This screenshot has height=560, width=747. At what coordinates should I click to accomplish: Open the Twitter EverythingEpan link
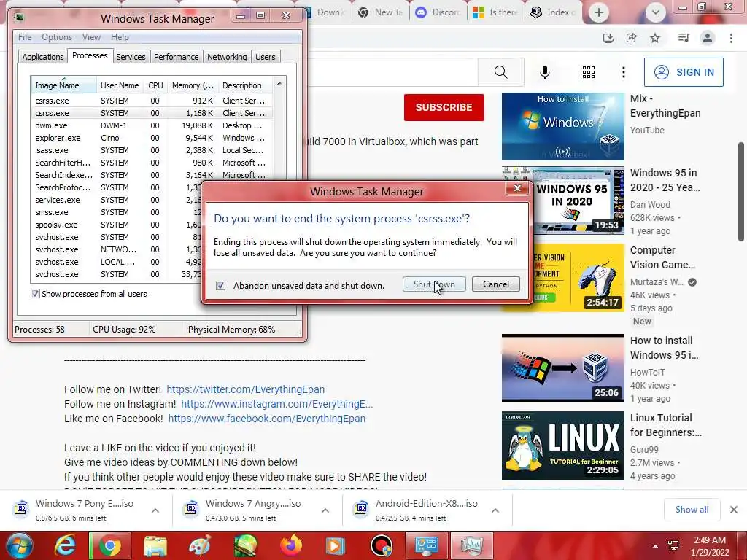[245, 389]
